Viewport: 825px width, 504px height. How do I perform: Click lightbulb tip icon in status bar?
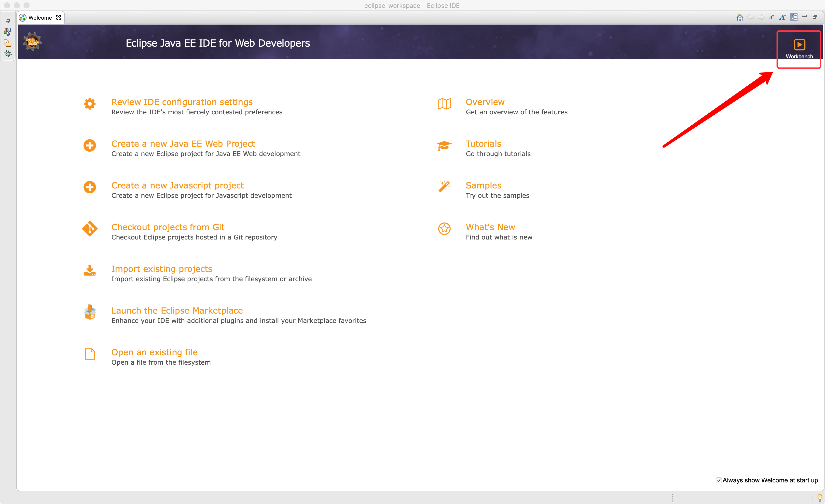pos(820,498)
